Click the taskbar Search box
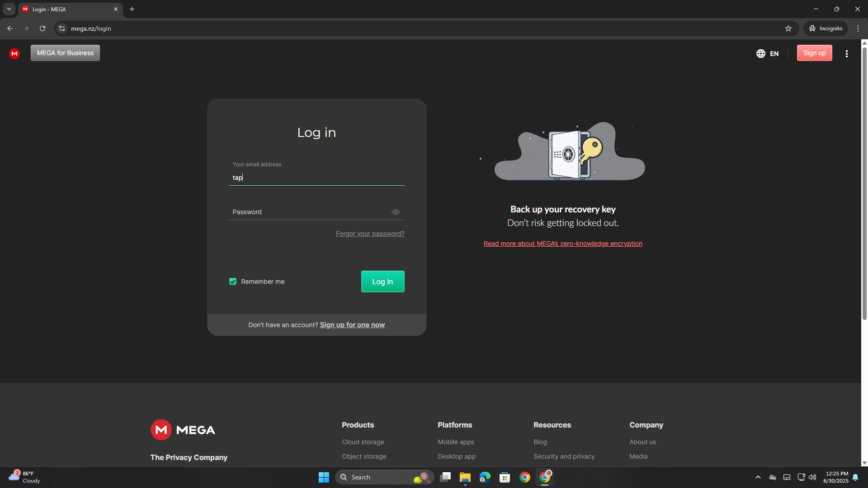The height and width of the screenshot is (488, 868). (x=384, y=477)
